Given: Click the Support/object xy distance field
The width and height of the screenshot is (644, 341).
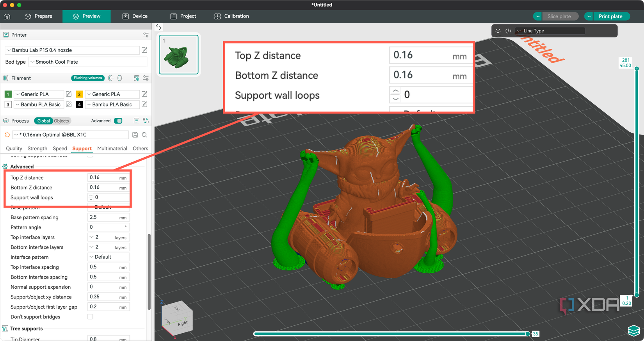Looking at the screenshot, I should coord(109,297).
